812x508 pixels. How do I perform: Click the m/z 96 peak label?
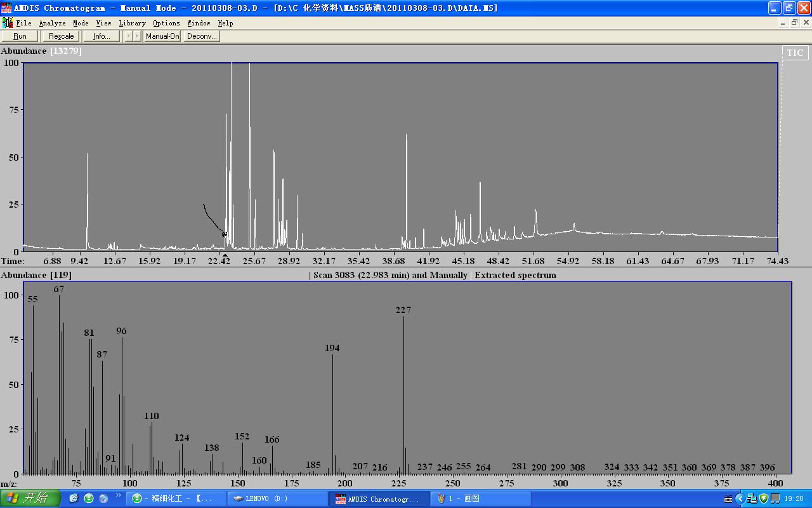122,331
